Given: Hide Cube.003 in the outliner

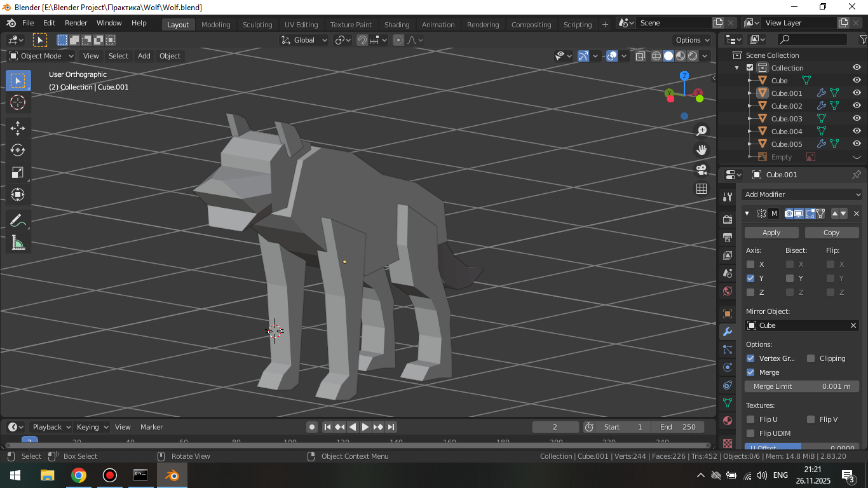Looking at the screenshot, I should click(x=857, y=119).
